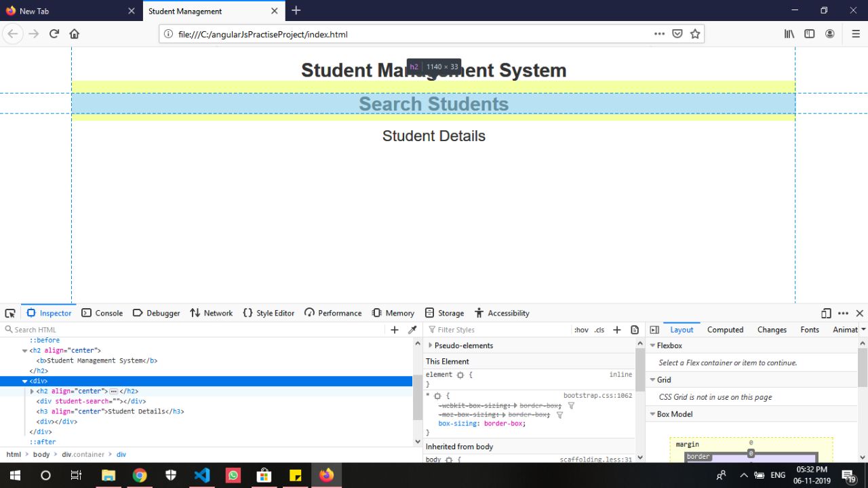The image size is (868, 488).
Task: Expand the Pseudo-elements section
Action: point(430,345)
